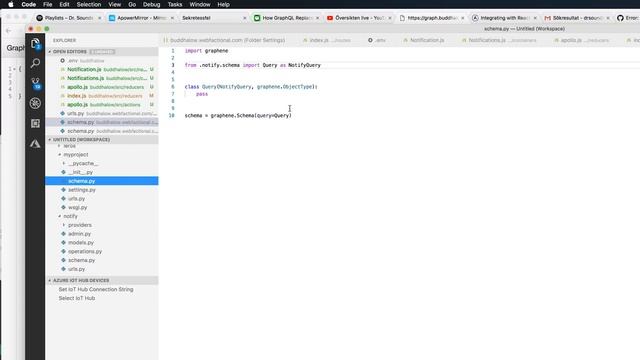Open the Selection menu

tap(89, 4)
